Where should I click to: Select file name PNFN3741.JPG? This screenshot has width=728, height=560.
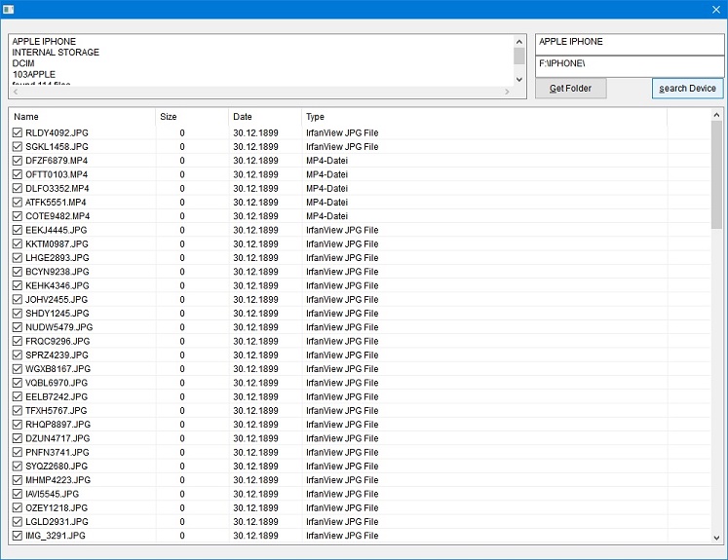(57, 452)
